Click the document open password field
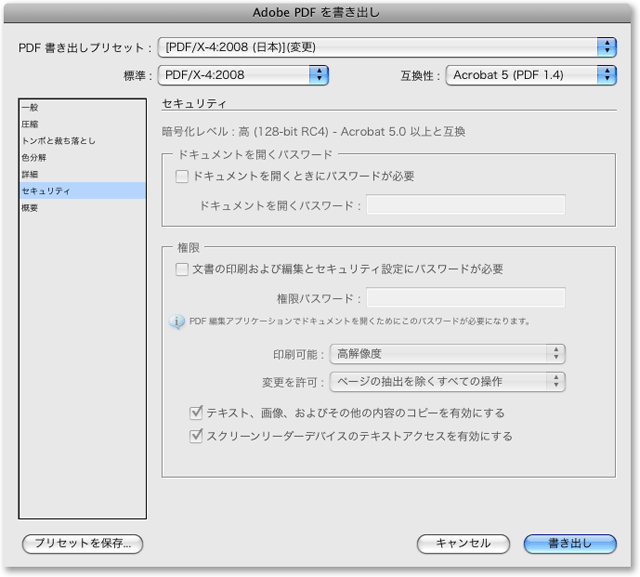Viewport: 640px width, 577px height. click(x=465, y=205)
